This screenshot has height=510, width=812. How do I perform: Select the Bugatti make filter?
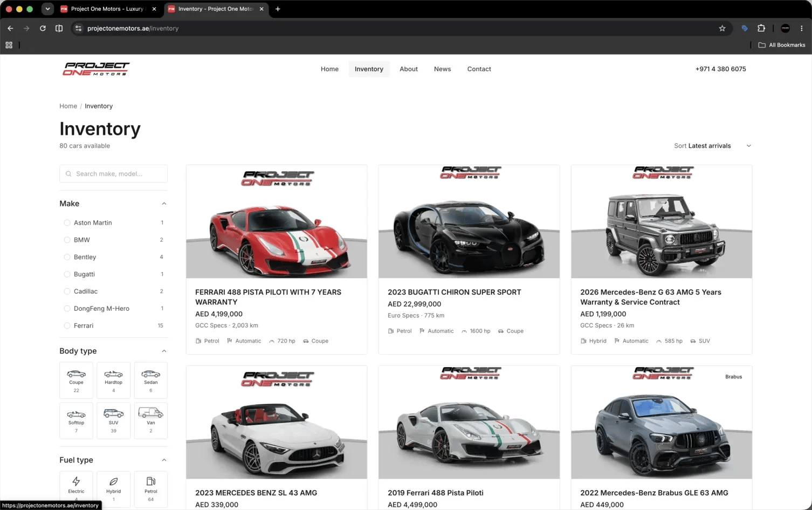[x=113, y=274]
